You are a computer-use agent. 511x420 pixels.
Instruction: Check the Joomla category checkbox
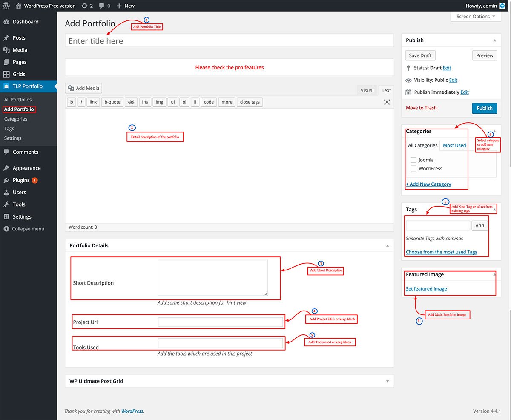[x=413, y=160]
